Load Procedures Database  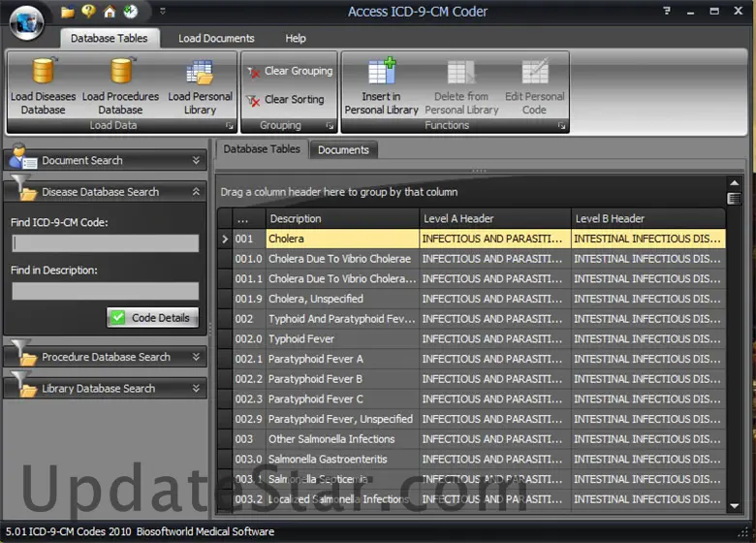pyautogui.click(x=120, y=87)
